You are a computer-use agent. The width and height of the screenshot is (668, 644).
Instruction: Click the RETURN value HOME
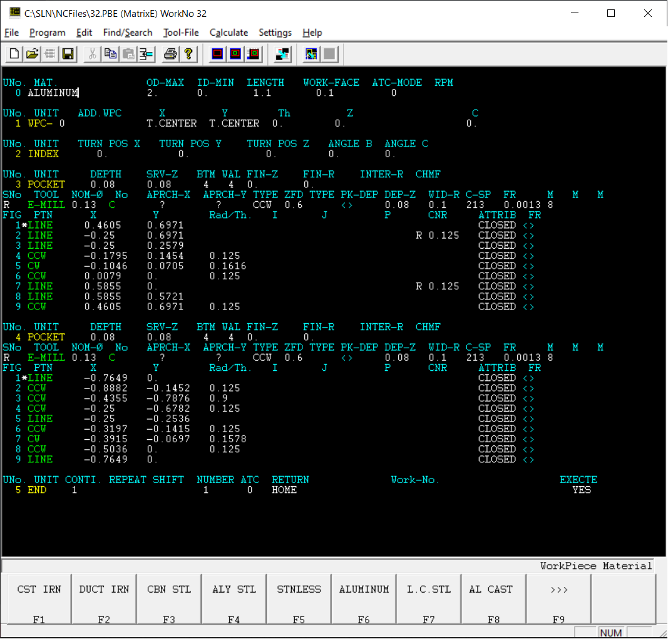[284, 490]
